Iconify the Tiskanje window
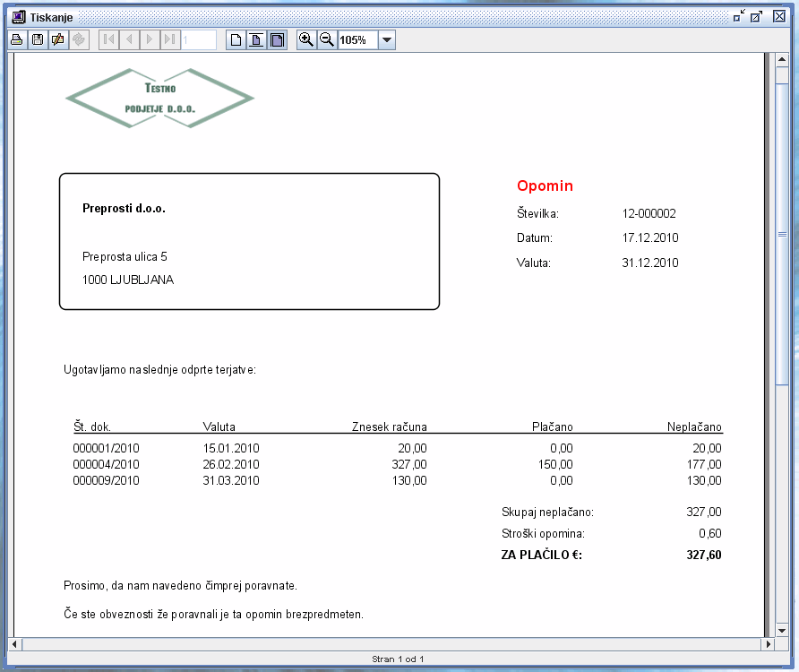The width and height of the screenshot is (799, 672). tap(739, 17)
